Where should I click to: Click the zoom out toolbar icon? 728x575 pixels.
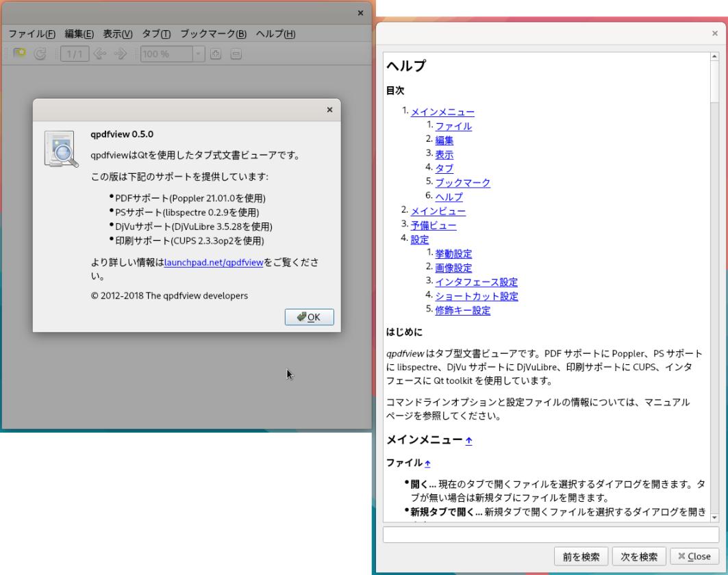(x=236, y=54)
